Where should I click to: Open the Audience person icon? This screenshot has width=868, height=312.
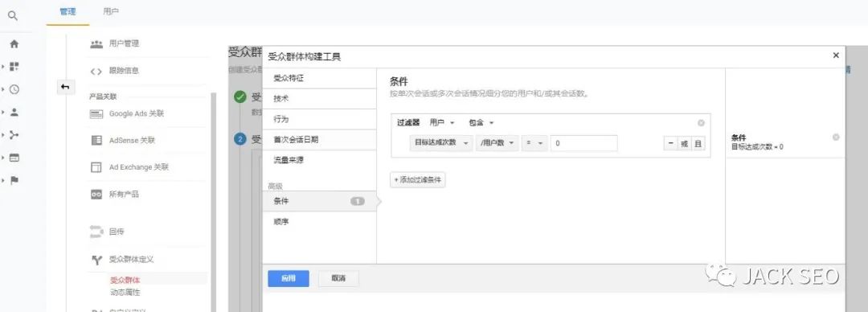[x=14, y=112]
